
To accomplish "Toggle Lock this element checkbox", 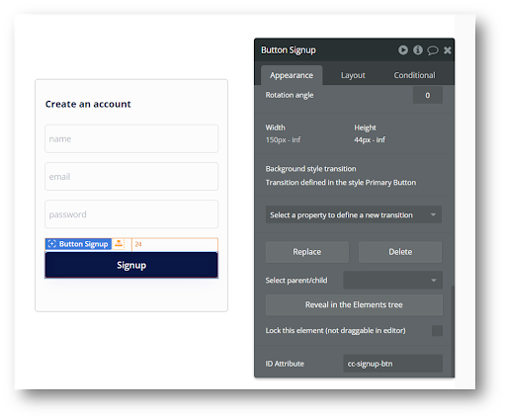I will pos(437,330).
